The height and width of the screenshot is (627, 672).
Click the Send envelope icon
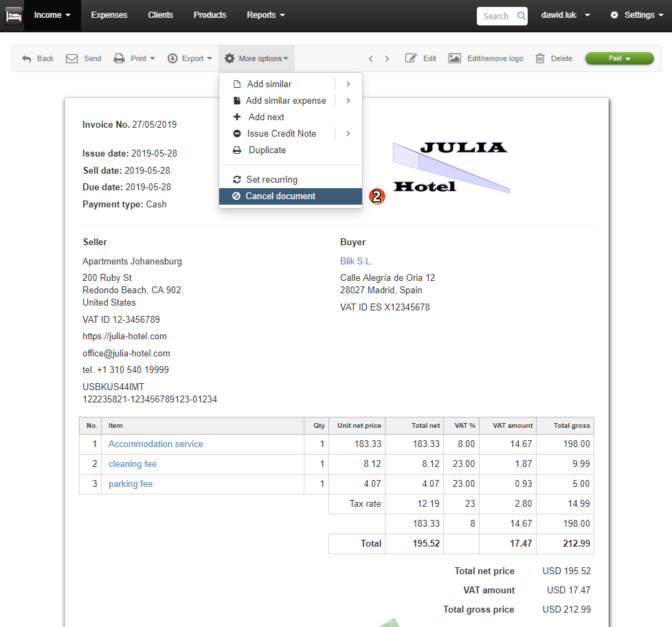click(x=71, y=58)
